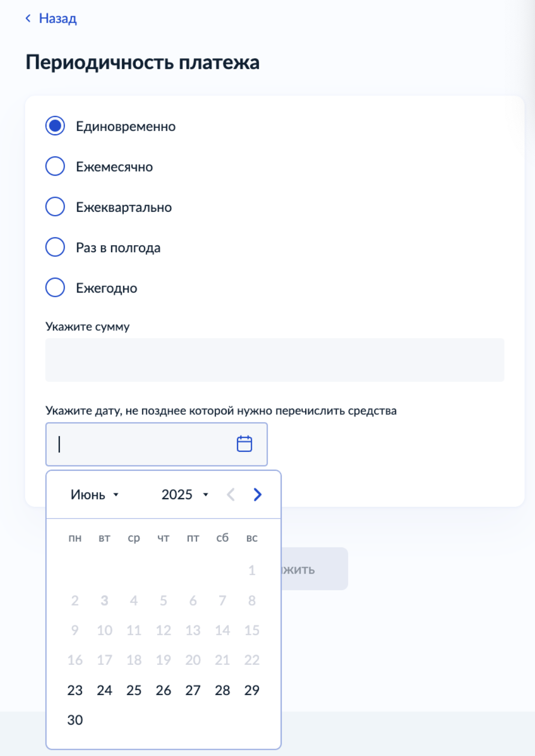Choose the Ежемесячно payment frequency
The height and width of the screenshot is (756, 535).
pos(55,166)
